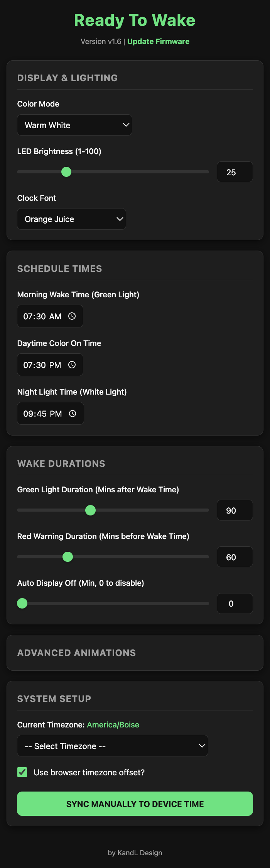The height and width of the screenshot is (868, 270).
Task: Click the Morning Wake Time 07:30 AM field
Action: [42, 316]
